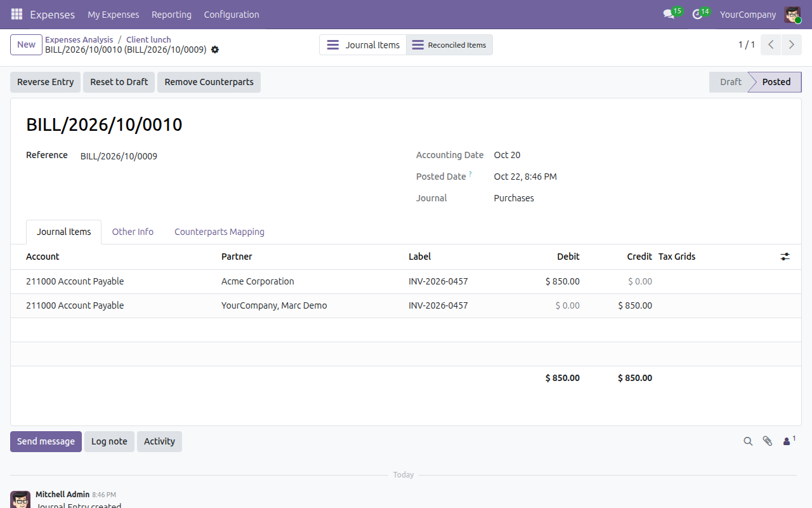Click the Activity button
The height and width of the screenshot is (508, 812).
click(x=159, y=441)
